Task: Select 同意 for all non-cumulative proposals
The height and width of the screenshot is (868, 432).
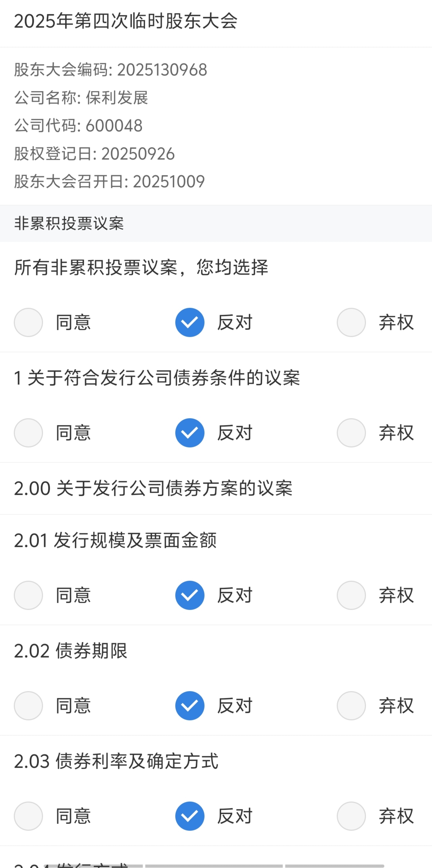Action: pyautogui.click(x=28, y=322)
